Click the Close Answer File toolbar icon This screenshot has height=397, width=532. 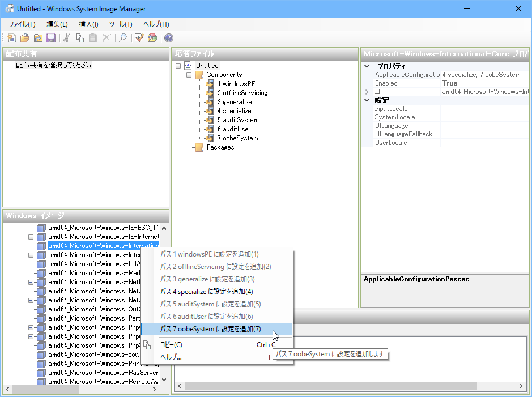(x=38, y=38)
